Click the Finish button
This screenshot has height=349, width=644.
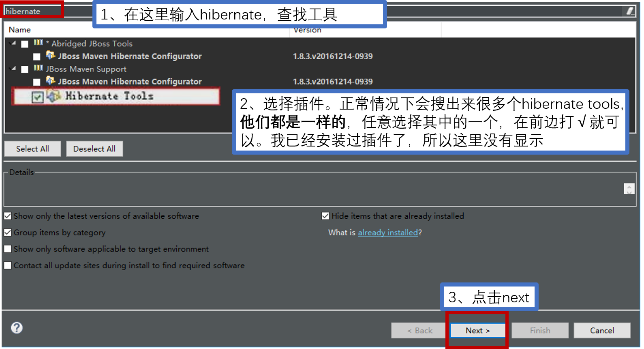pyautogui.click(x=540, y=331)
